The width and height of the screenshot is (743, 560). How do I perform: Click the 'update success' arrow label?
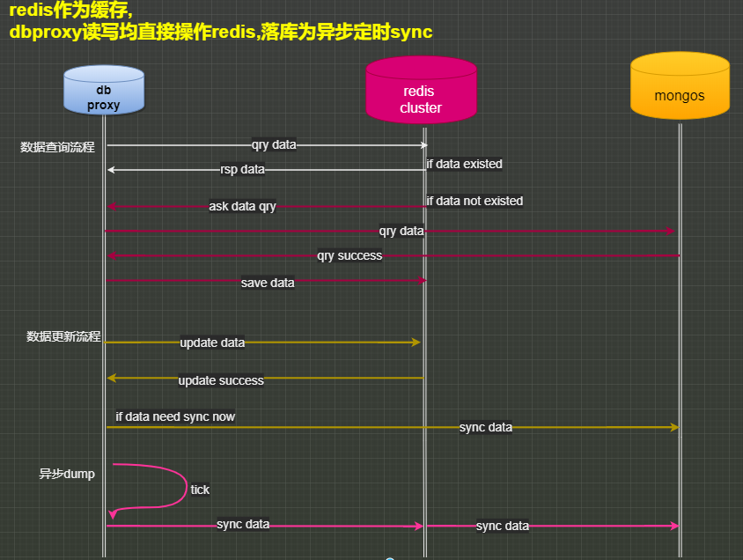221,380
